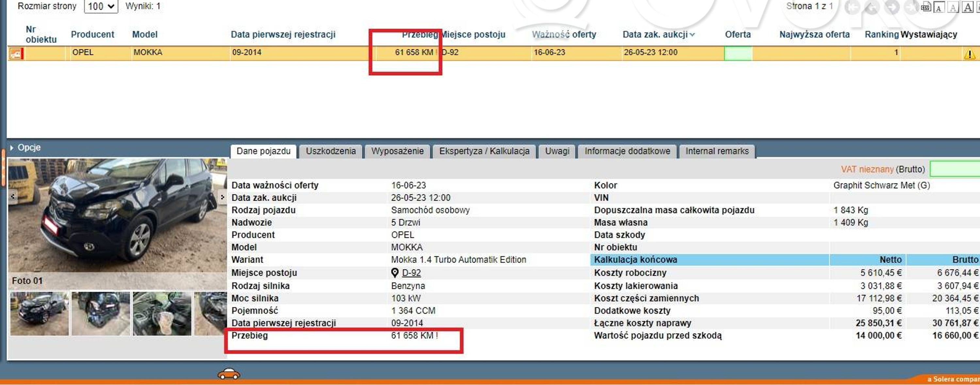This screenshot has width=980, height=385.
Task: Sort by the Oferta column header
Action: point(738,35)
